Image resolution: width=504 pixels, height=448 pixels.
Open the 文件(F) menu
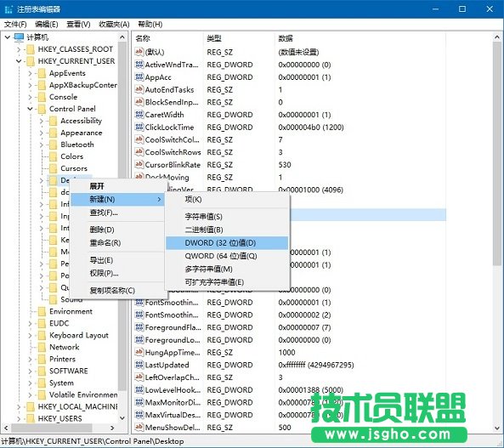pos(15,24)
